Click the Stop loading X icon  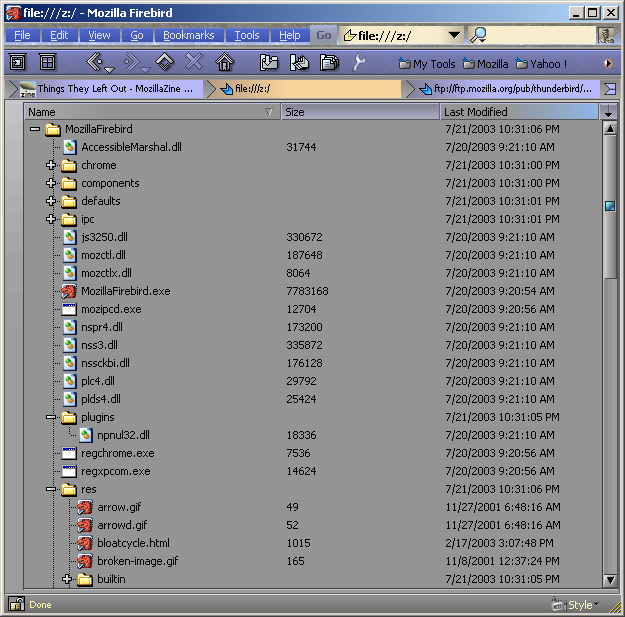(x=194, y=63)
